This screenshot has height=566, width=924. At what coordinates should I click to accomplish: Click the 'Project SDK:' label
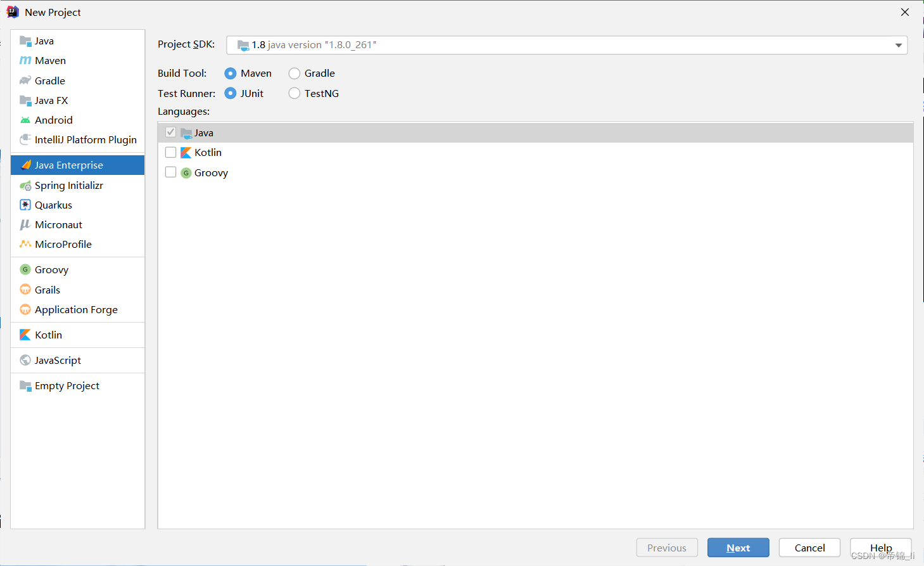[x=186, y=44]
